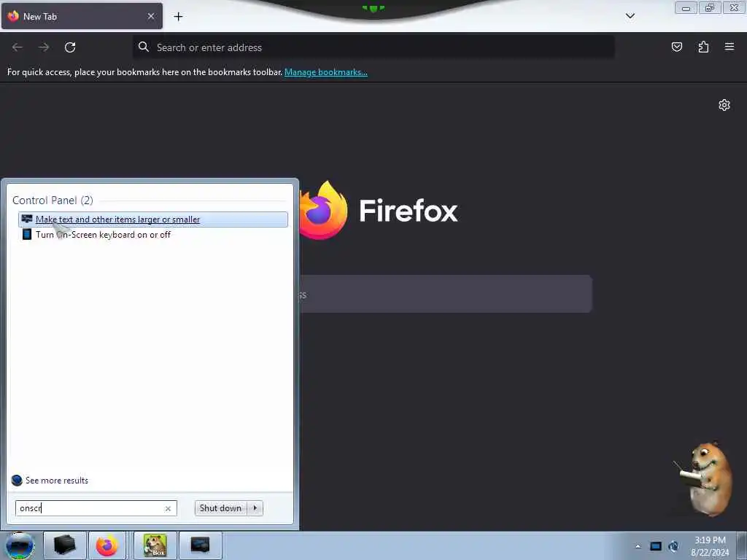Close the New Tab tab
This screenshot has height=560, width=747.
(151, 16)
